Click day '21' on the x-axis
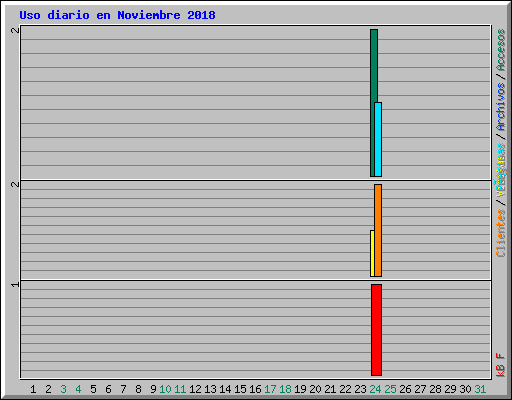 click(330, 389)
